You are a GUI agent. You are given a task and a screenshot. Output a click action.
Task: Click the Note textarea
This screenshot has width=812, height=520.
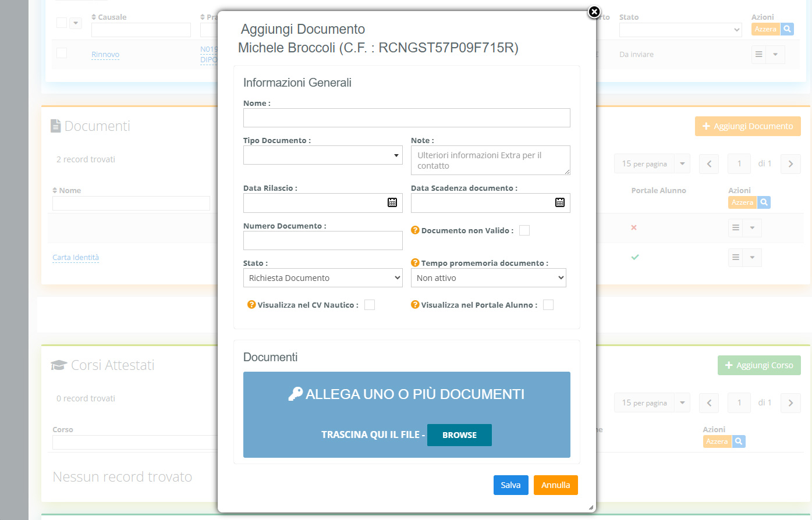coord(491,161)
